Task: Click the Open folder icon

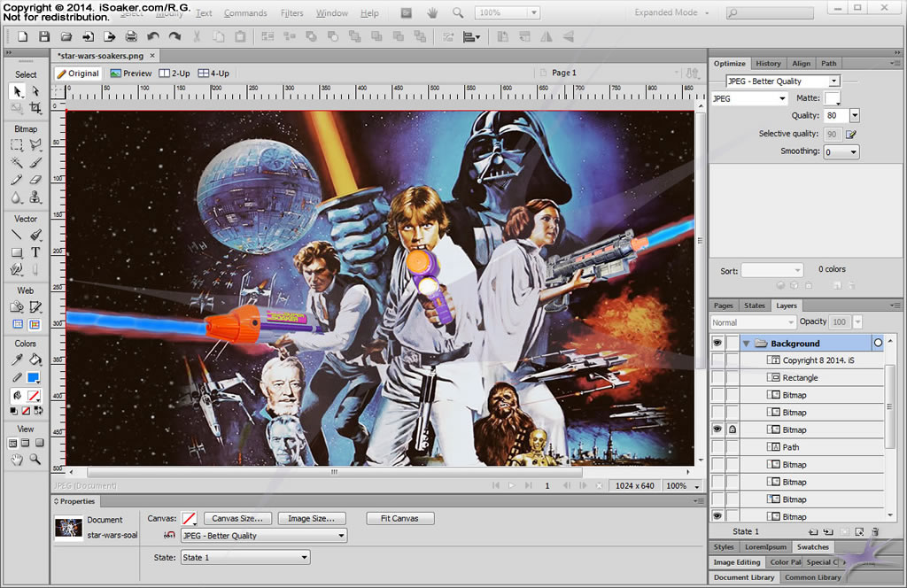Action: pos(66,36)
